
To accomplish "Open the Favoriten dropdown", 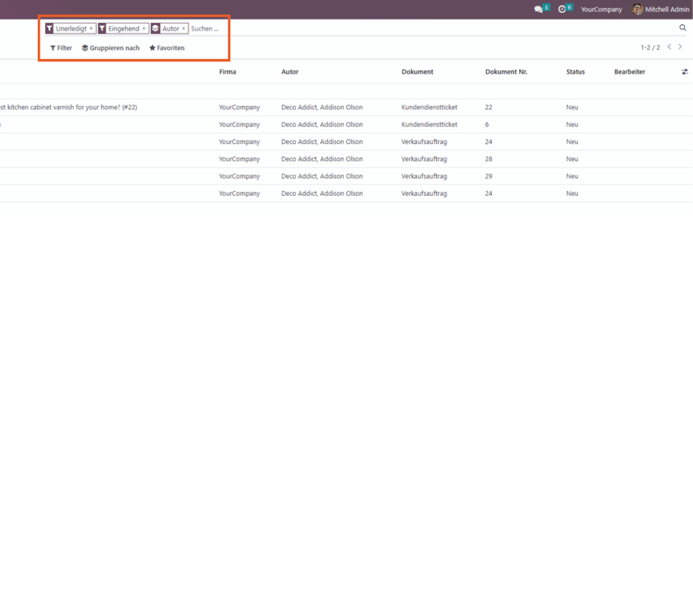I will coord(166,47).
